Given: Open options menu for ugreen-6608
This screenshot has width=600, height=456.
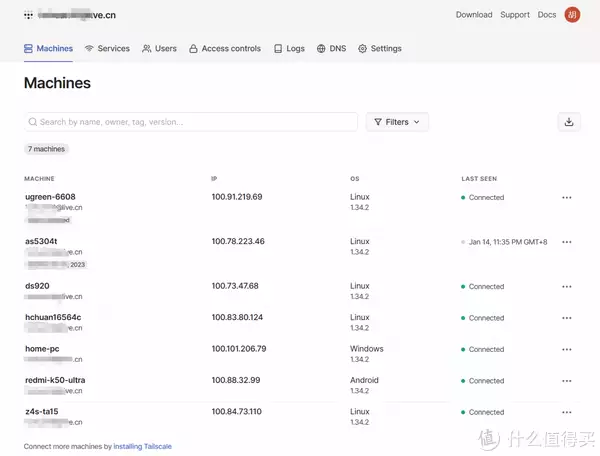Looking at the screenshot, I should pyautogui.click(x=567, y=198).
